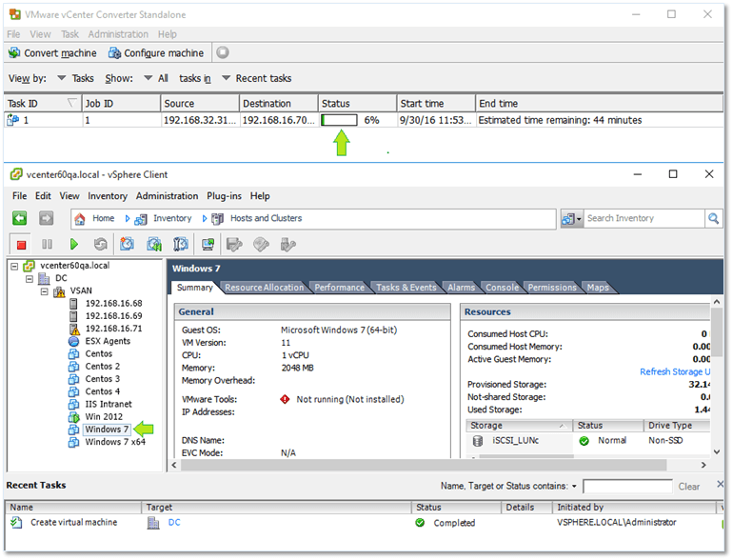Select ESX Agents resource pool
Viewport: 733px width, 560px height.
pos(108,342)
